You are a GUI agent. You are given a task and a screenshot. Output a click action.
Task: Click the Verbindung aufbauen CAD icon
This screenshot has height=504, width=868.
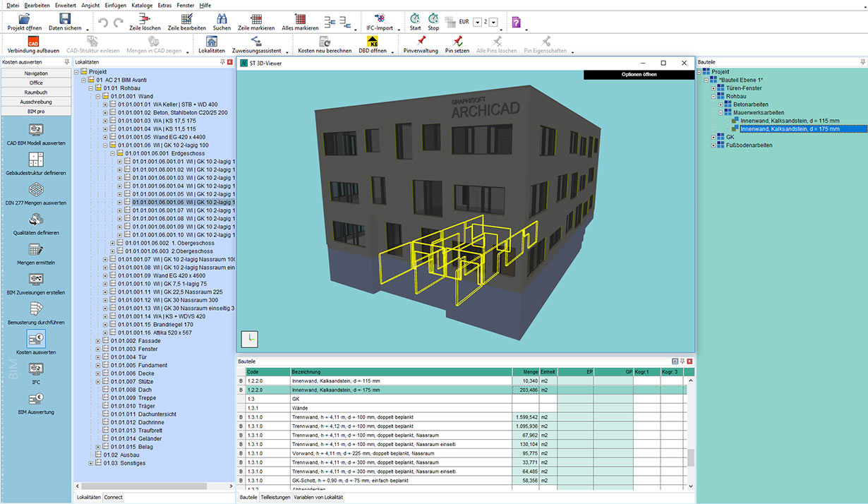click(x=32, y=42)
